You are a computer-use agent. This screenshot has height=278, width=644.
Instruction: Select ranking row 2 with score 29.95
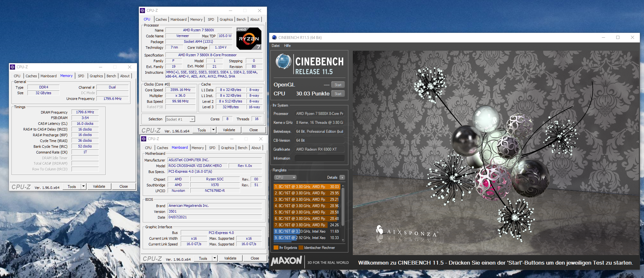307,193
